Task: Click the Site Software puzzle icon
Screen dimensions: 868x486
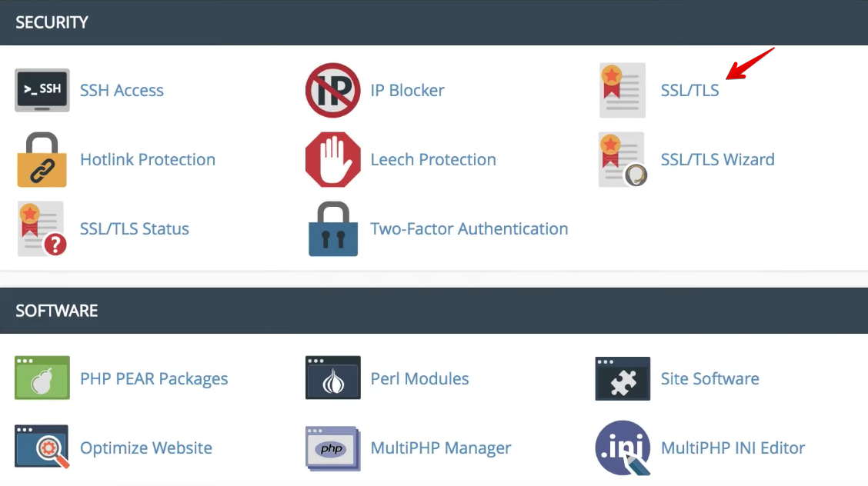Action: (x=623, y=378)
